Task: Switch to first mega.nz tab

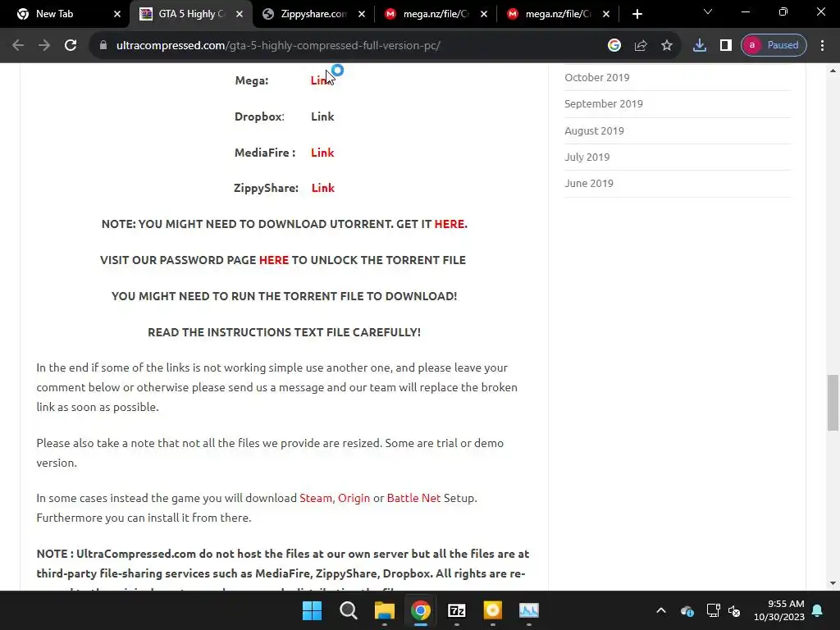Action: tap(436, 14)
